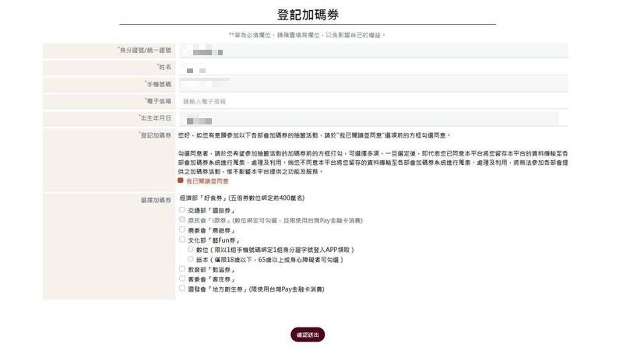Submit the form with 確認送出 button
The height and width of the screenshot is (364, 623).
(308, 334)
